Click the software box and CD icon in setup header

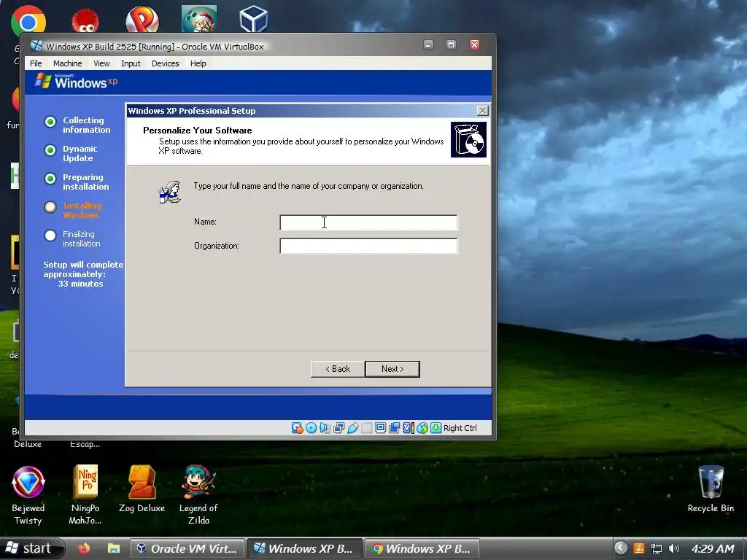click(x=469, y=139)
